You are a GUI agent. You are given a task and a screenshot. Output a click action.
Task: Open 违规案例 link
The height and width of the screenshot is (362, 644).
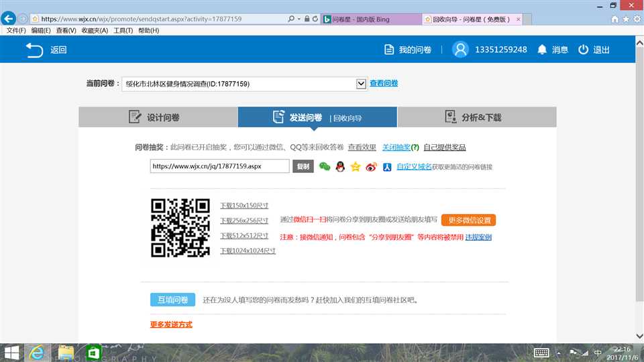(x=478, y=237)
